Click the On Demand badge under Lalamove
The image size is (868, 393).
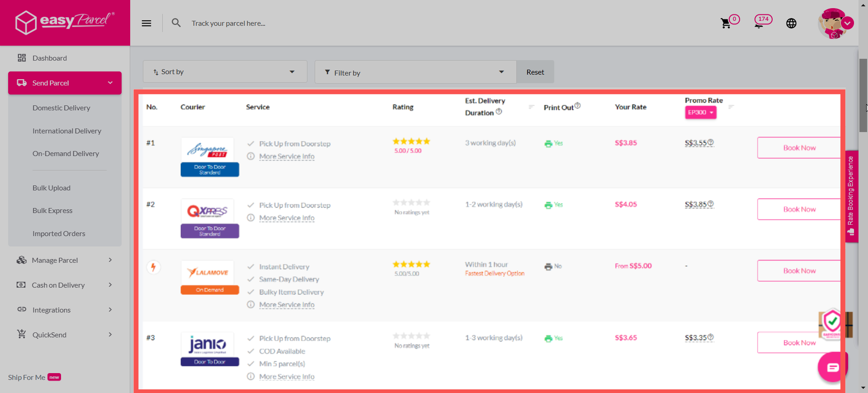pos(210,290)
